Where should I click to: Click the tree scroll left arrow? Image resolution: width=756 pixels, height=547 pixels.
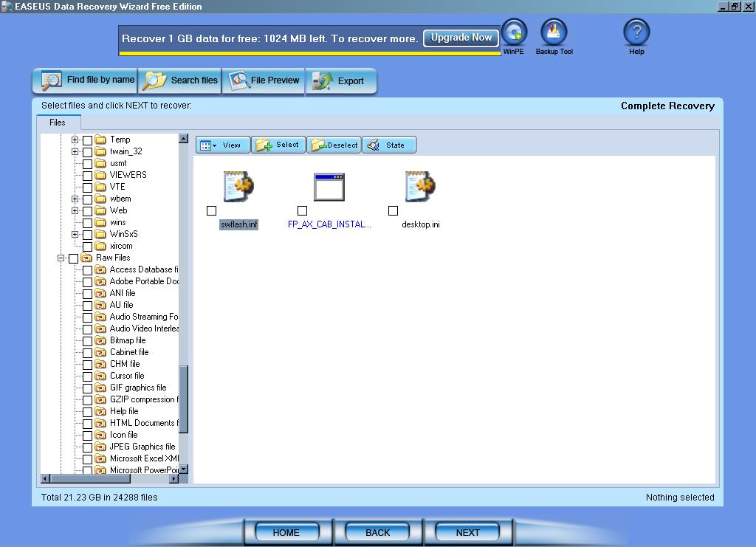tap(45, 479)
